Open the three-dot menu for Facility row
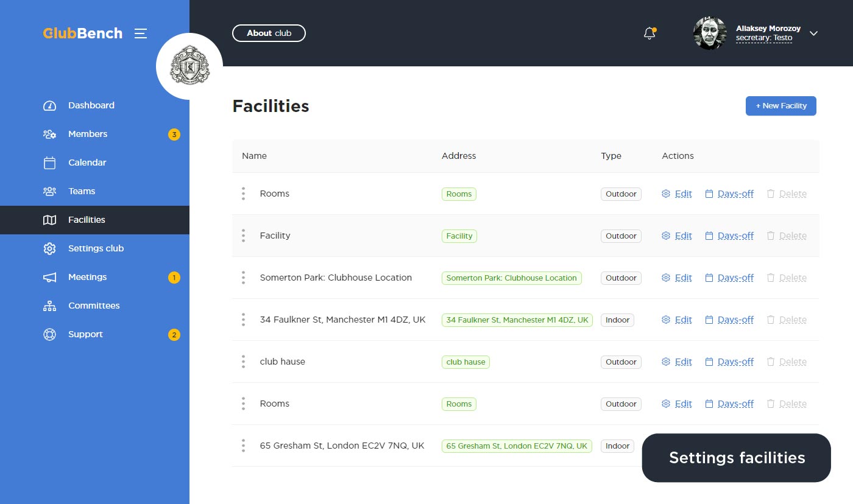This screenshot has width=853, height=504. (x=243, y=236)
